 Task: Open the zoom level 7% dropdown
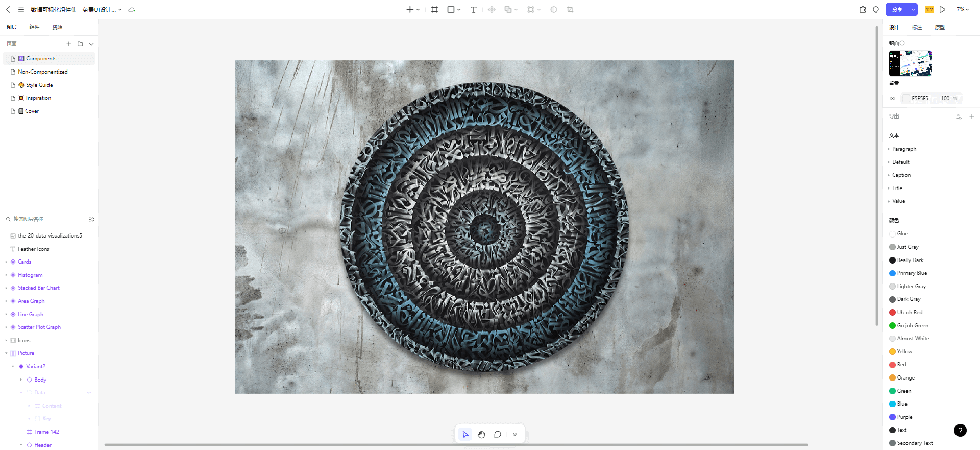point(962,9)
